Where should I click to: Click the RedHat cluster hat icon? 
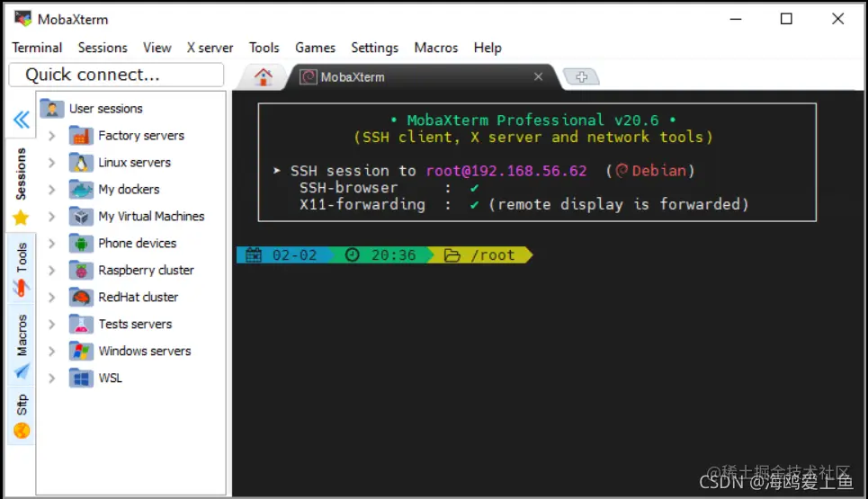coord(81,297)
